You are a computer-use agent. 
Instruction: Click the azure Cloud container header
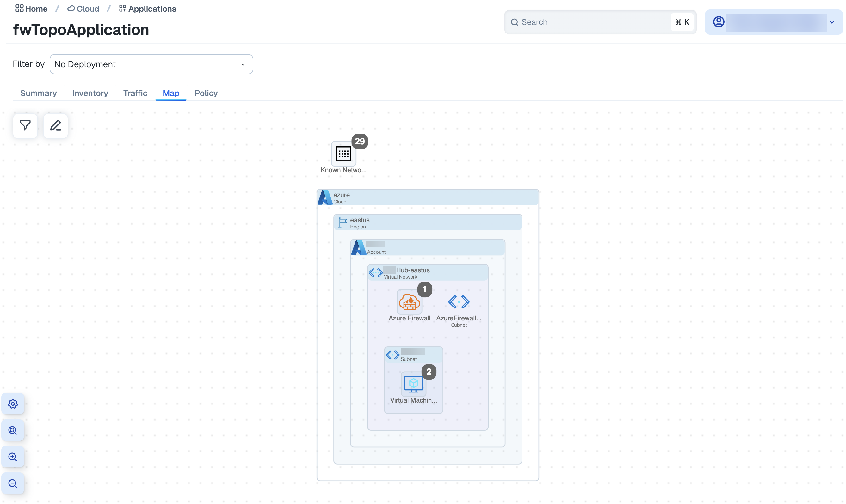point(428,197)
